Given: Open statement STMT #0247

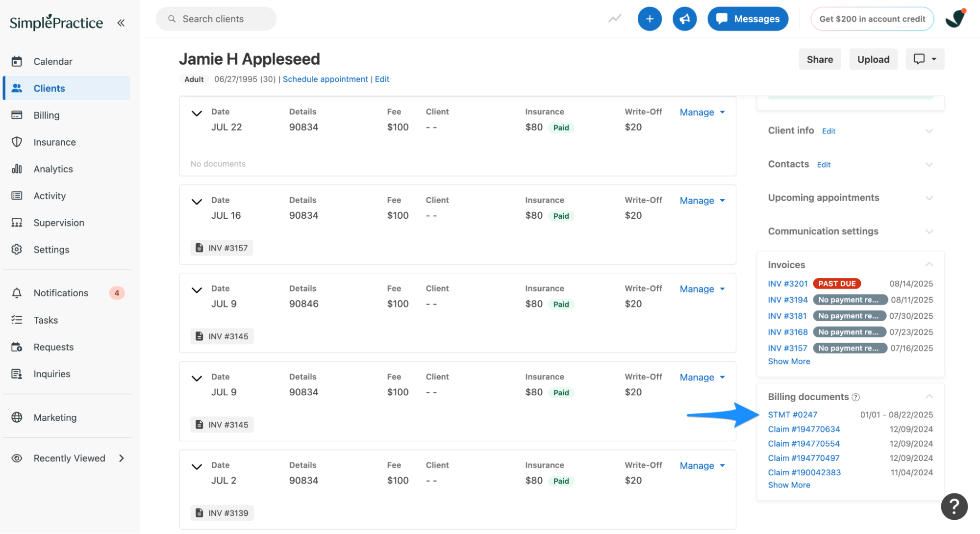Looking at the screenshot, I should pos(792,414).
